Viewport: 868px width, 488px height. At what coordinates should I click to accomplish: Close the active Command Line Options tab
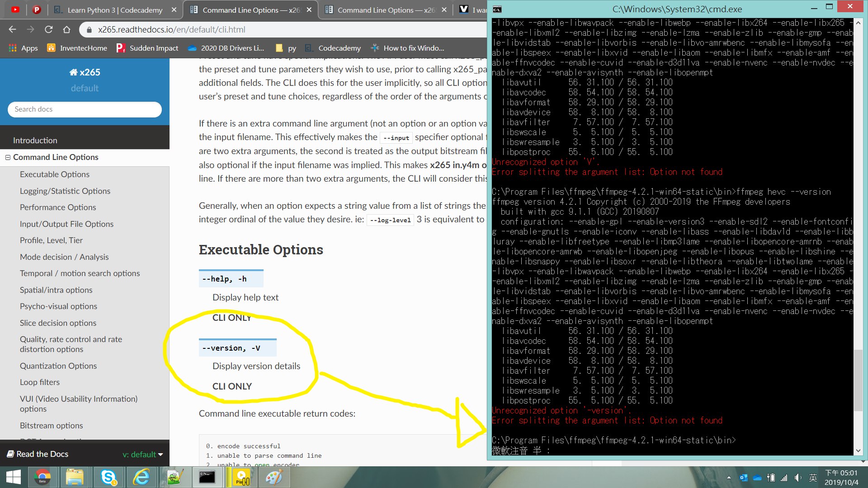coord(309,9)
